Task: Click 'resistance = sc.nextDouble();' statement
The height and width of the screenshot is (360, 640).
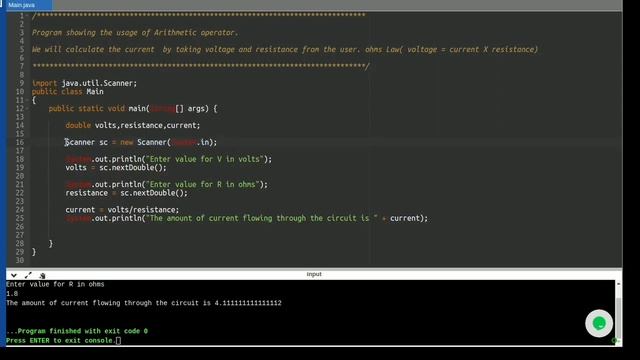Action: tap(127, 193)
